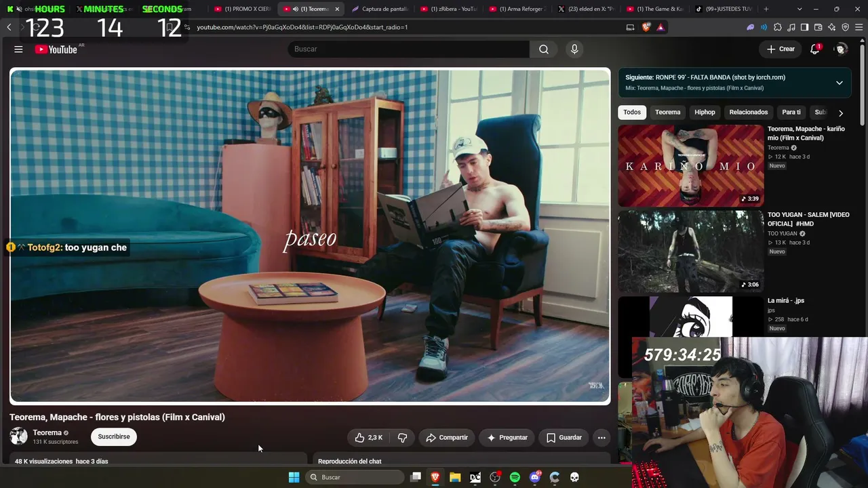The width and height of the screenshot is (868, 488).
Task: Open Task View in the taskbar
Action: tap(416, 477)
